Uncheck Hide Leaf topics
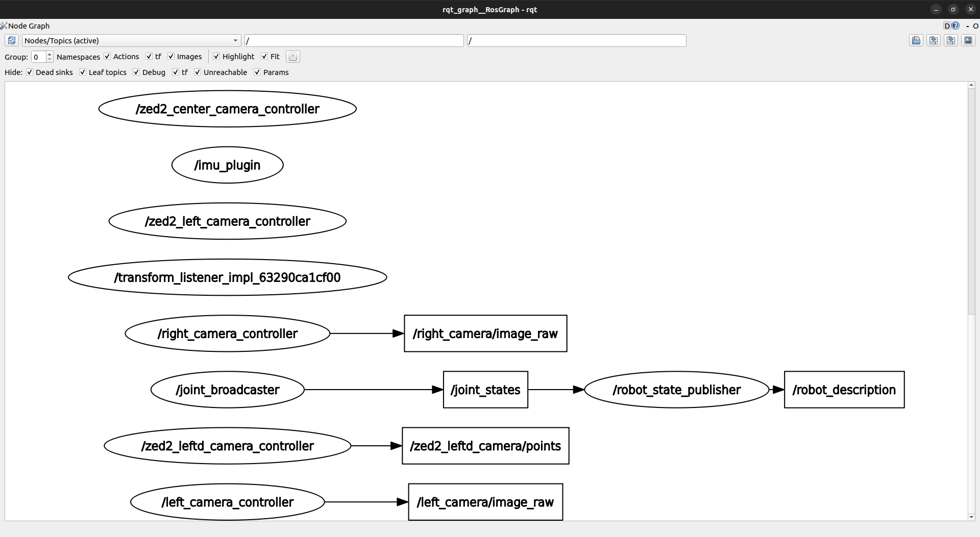 tap(83, 72)
